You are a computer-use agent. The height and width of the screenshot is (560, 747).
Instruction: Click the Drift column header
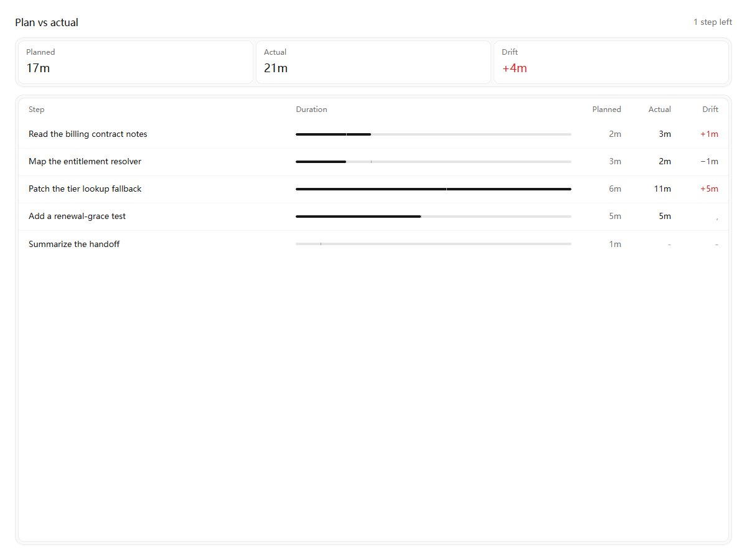coord(710,110)
